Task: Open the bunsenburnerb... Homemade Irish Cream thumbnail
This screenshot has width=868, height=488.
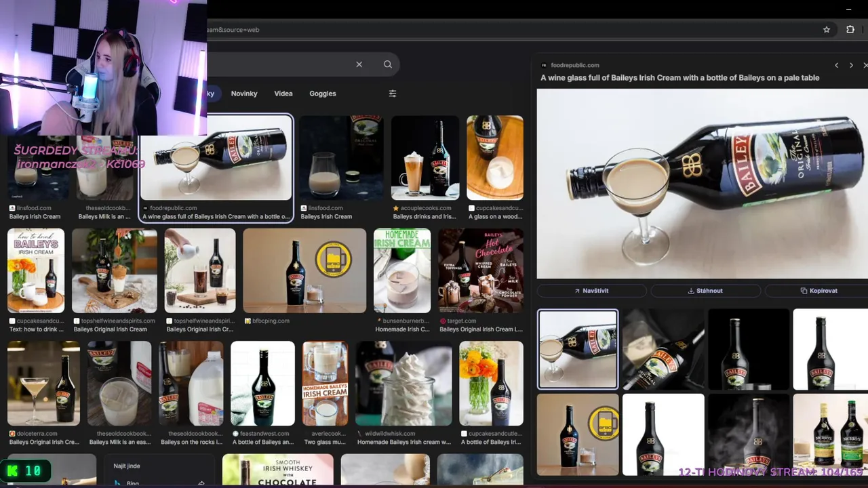Action: (402, 270)
